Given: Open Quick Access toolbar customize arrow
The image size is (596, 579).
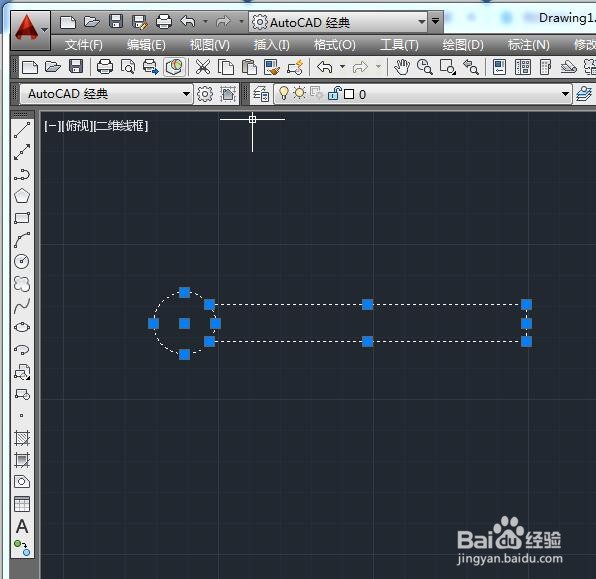Looking at the screenshot, I should (x=436, y=21).
